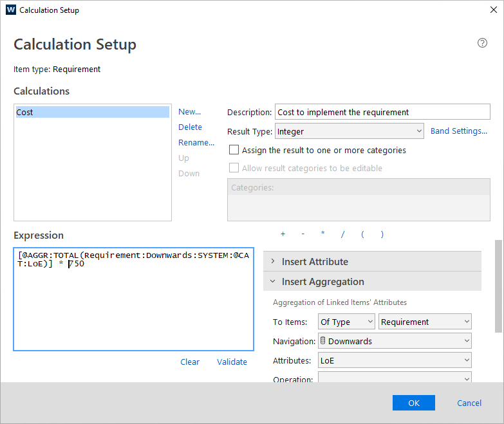Viewport: 504px width, 424px height.
Task: Toggle Allow result categories to be editable
Action: click(234, 168)
